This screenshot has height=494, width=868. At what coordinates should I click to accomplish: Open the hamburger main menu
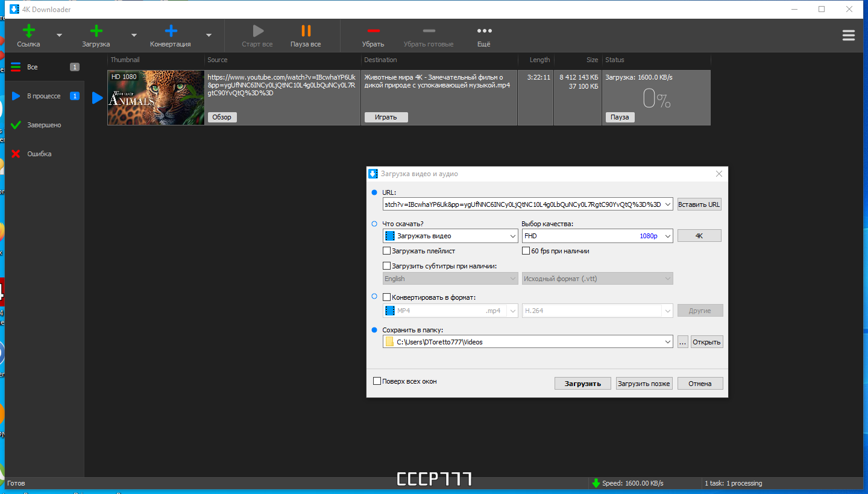[x=849, y=36]
